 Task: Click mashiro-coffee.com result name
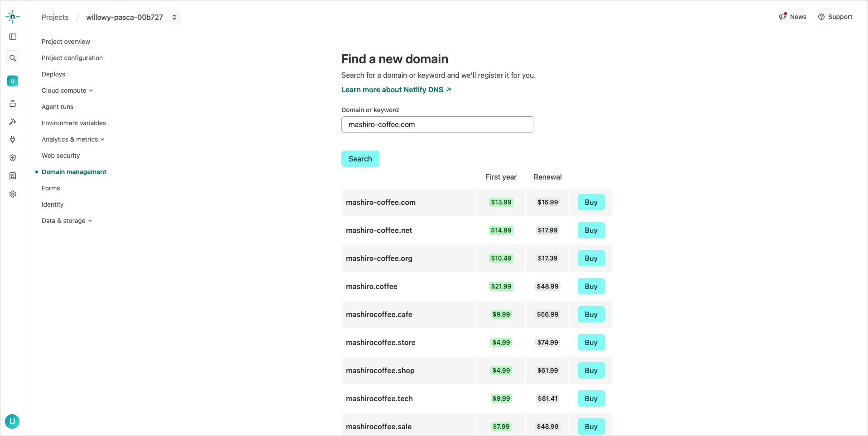click(381, 202)
